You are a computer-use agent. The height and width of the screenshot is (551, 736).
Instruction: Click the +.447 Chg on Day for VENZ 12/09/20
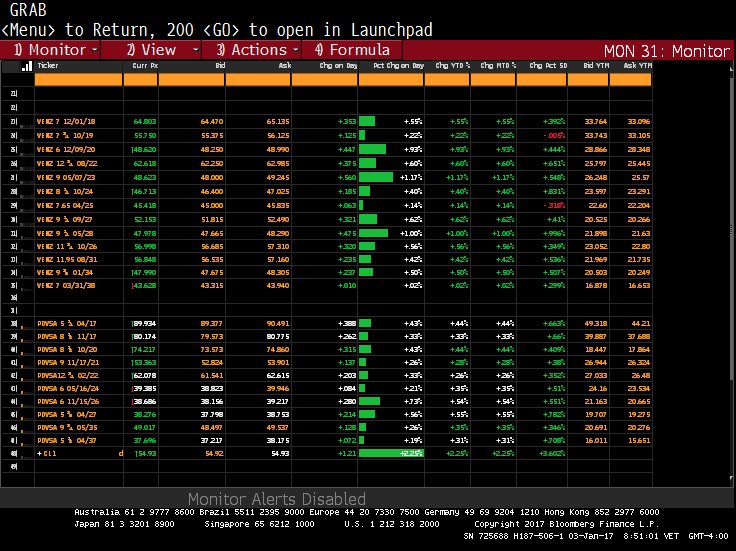click(x=347, y=150)
